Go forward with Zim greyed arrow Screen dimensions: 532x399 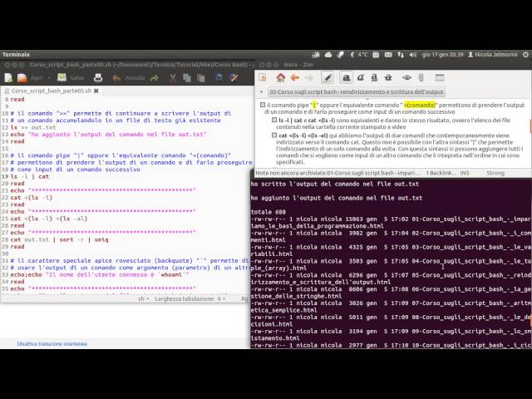click(309, 77)
